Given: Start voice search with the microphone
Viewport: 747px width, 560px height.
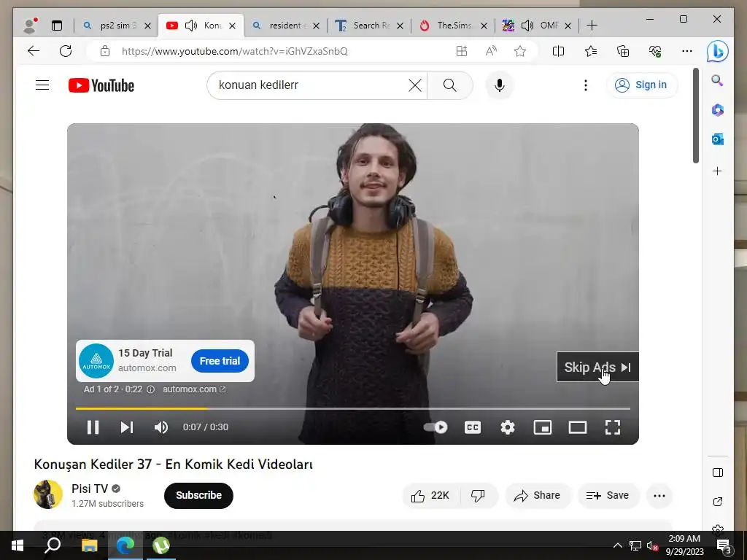Looking at the screenshot, I should pyautogui.click(x=499, y=85).
